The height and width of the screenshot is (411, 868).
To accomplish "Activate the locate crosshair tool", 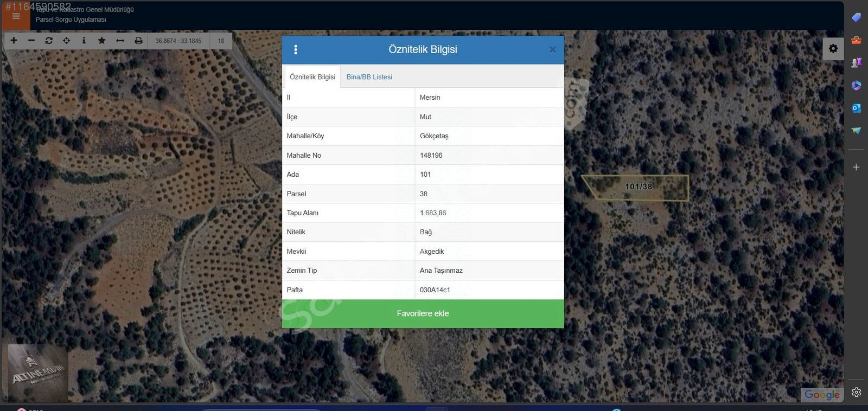I will 66,41.
